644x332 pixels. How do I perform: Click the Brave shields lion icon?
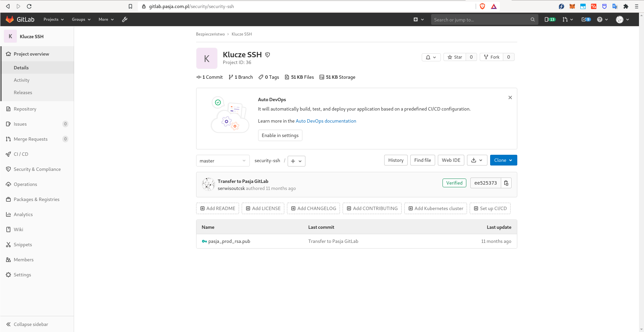click(482, 6)
